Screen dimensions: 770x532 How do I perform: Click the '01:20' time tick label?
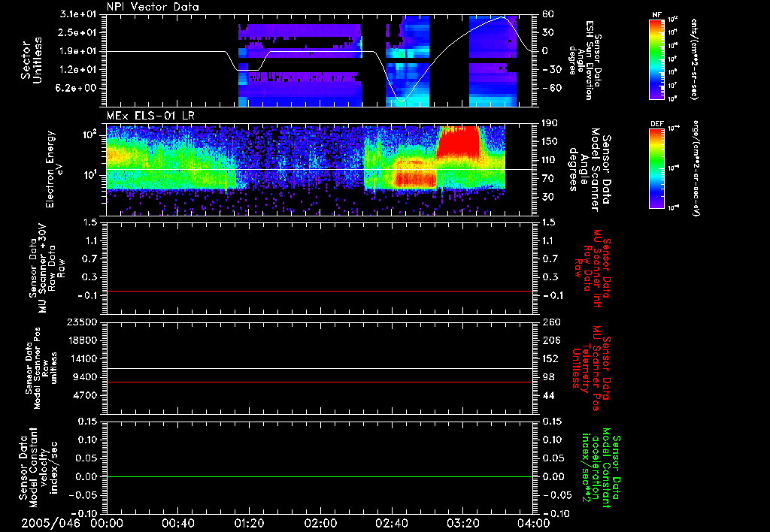[249, 523]
